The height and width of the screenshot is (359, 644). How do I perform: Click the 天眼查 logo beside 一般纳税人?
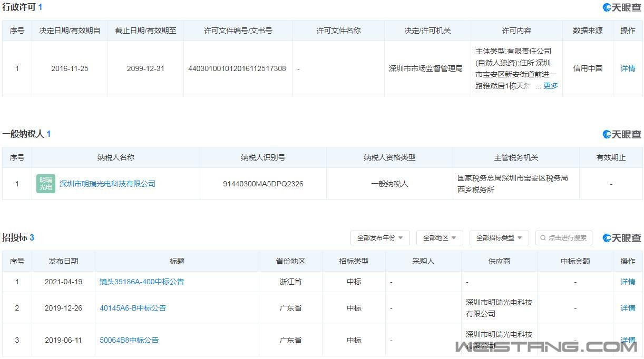point(622,134)
